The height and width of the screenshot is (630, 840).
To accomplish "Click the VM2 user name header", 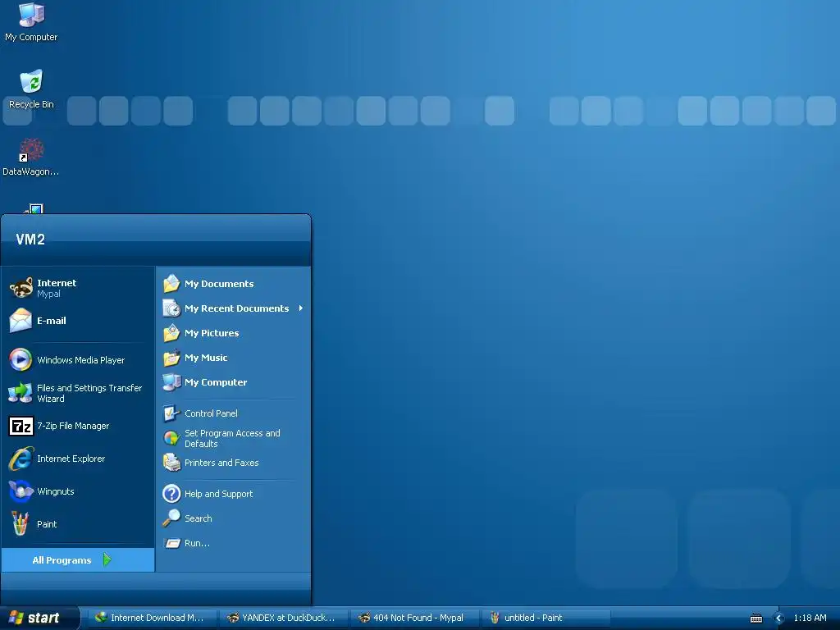I will tap(30, 240).
